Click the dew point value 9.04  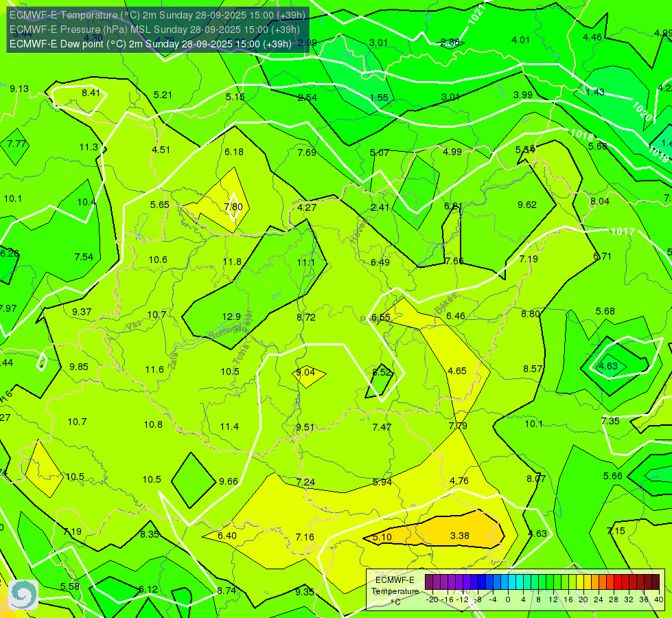coord(305,372)
